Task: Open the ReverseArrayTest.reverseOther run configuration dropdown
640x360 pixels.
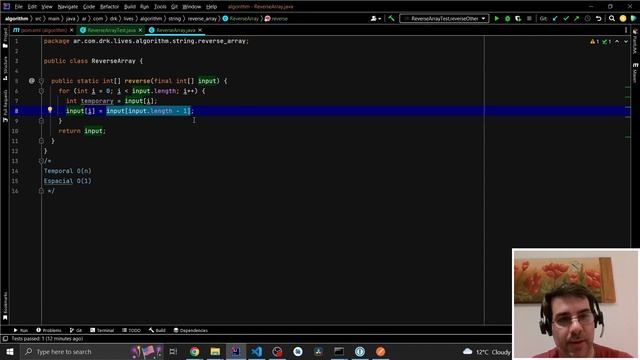Action: point(444,18)
